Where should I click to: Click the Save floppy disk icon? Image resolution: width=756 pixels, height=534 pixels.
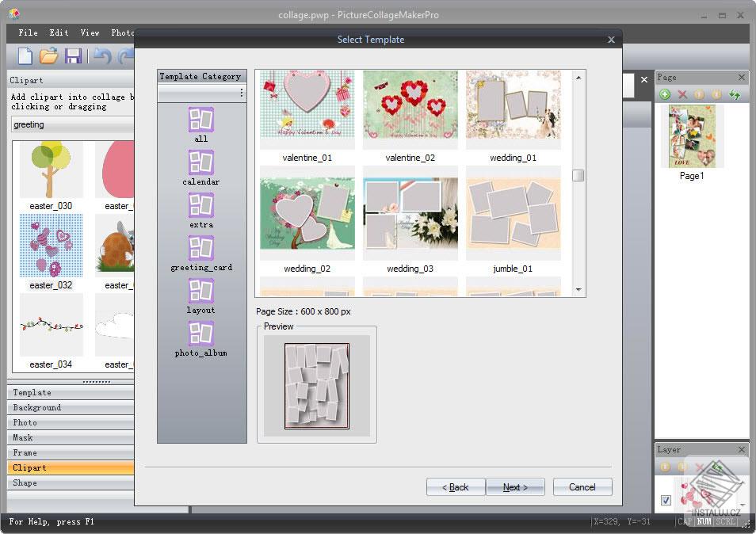(x=74, y=56)
